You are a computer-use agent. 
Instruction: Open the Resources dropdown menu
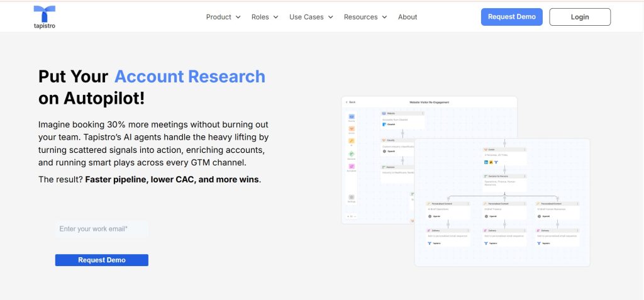(365, 17)
